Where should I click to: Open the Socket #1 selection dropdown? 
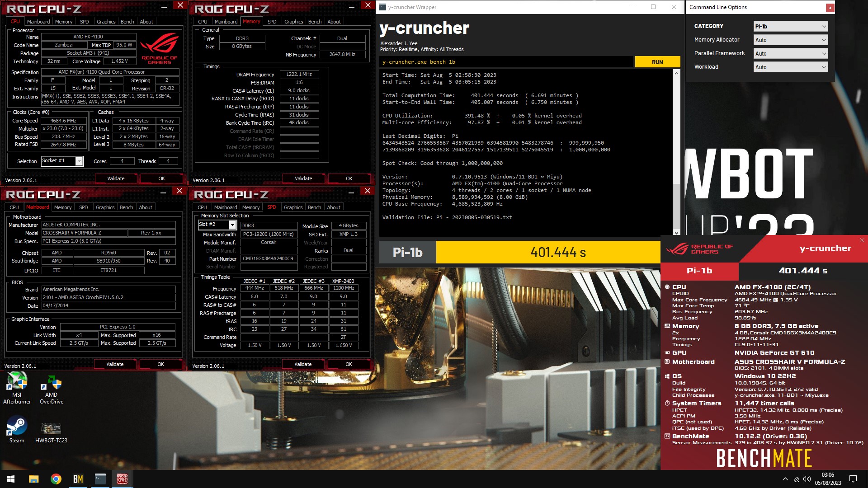coord(62,161)
